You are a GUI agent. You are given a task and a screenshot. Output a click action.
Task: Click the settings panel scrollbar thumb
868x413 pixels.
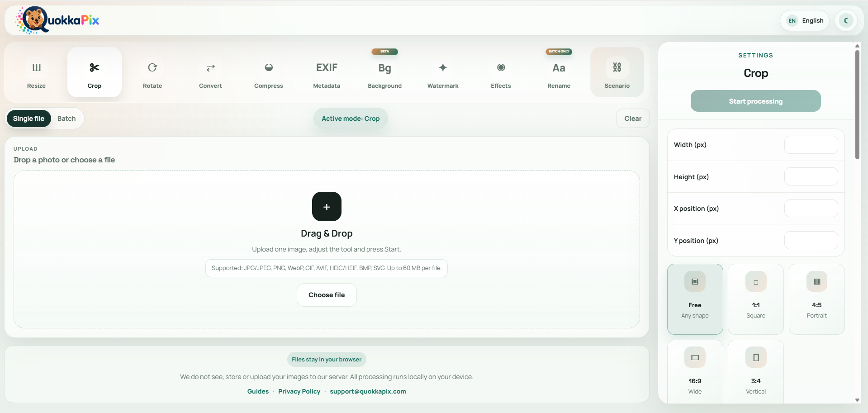(857, 104)
